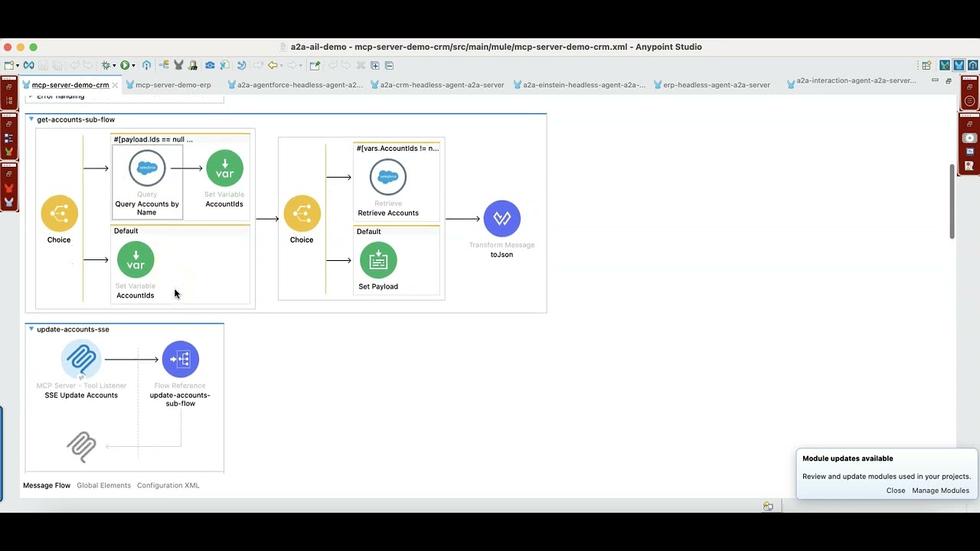Restore the top right minimized panel
Viewport: 980px width, 551px height.
pos(969,86)
